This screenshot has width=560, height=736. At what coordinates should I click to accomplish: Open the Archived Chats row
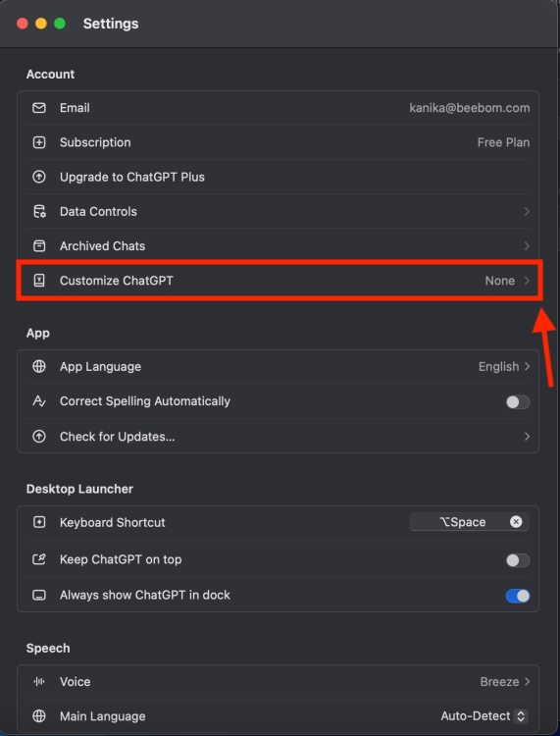coord(278,246)
